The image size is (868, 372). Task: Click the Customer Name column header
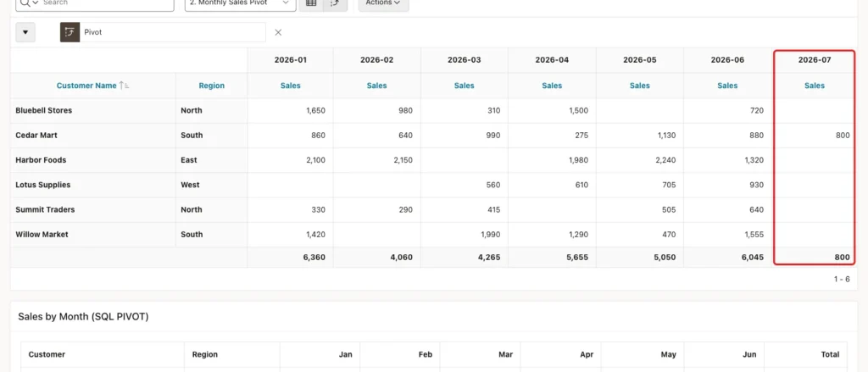(x=86, y=86)
